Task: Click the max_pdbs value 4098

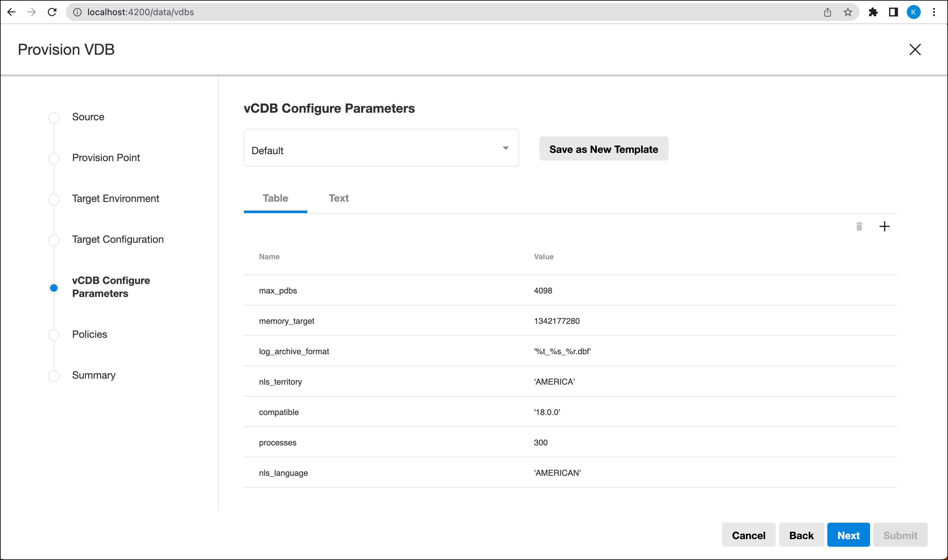Action: pyautogui.click(x=543, y=291)
